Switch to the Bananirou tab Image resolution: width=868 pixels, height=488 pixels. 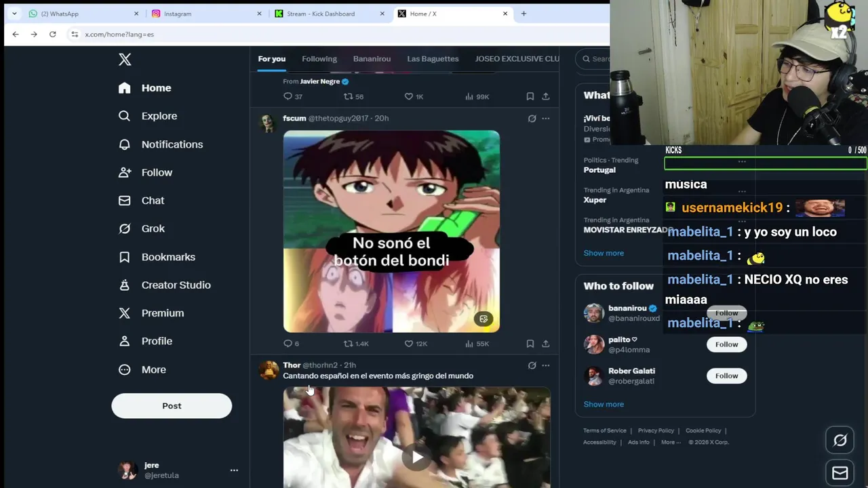[372, 59]
